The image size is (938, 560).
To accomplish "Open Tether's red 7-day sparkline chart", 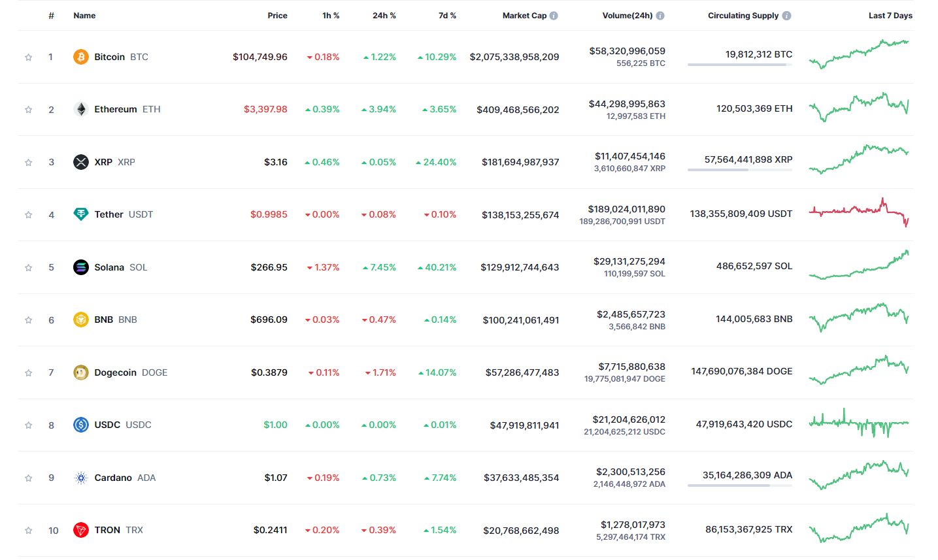I will [x=859, y=212].
